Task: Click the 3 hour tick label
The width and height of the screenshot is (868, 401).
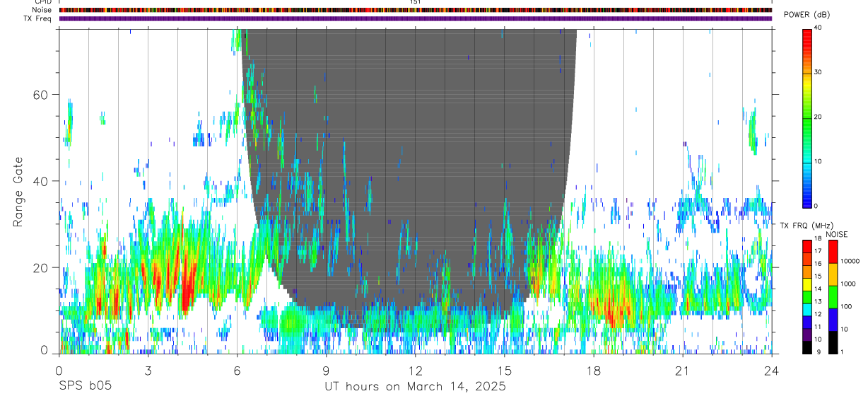Action: click(x=148, y=371)
